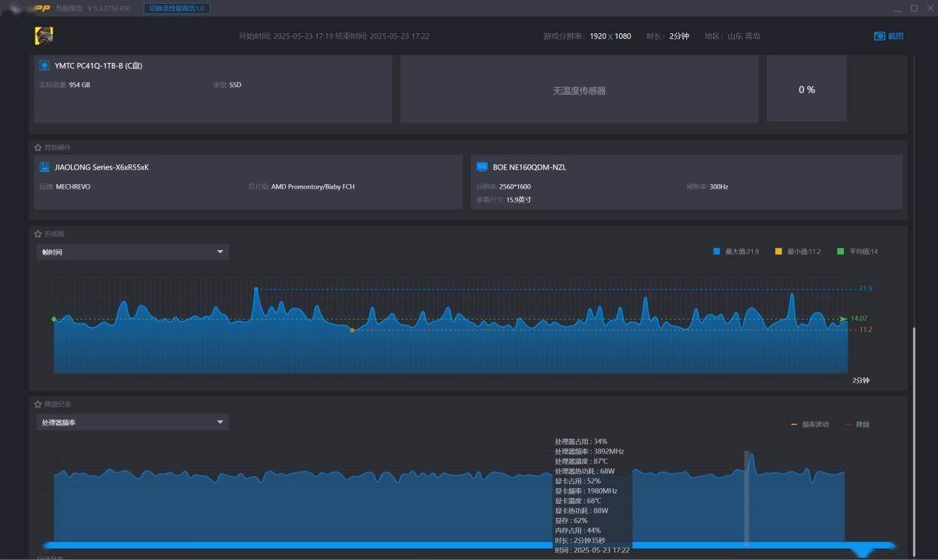The height and width of the screenshot is (560, 938).
Task: Click the YMTC SSD disk icon
Action: 44,65
